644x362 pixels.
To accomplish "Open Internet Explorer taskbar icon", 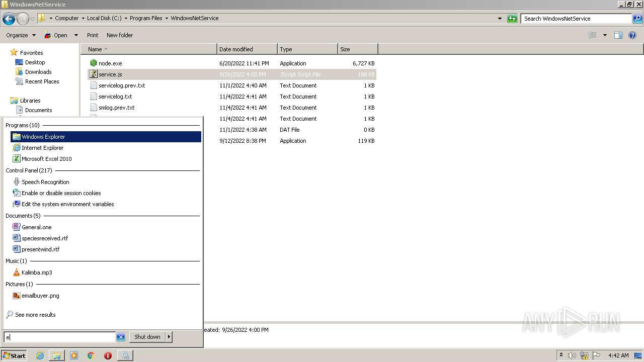I will [x=40, y=355].
